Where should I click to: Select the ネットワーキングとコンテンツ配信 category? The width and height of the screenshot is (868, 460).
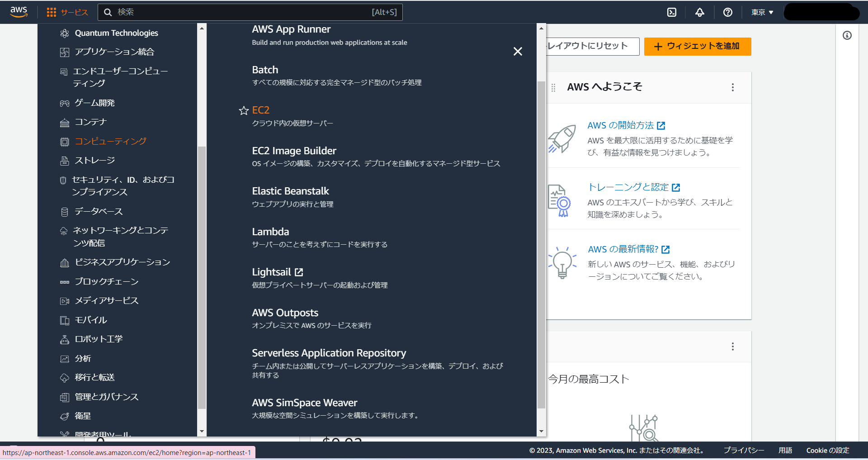[x=121, y=237]
